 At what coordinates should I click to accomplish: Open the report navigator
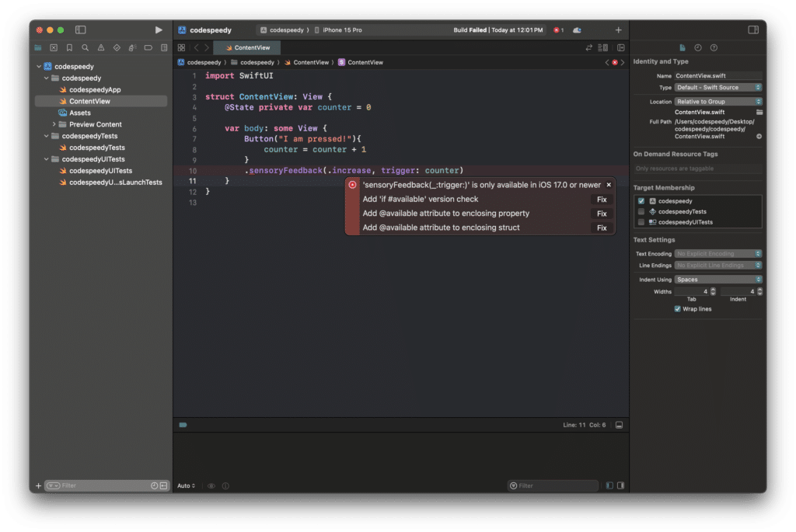pyautogui.click(x=164, y=47)
